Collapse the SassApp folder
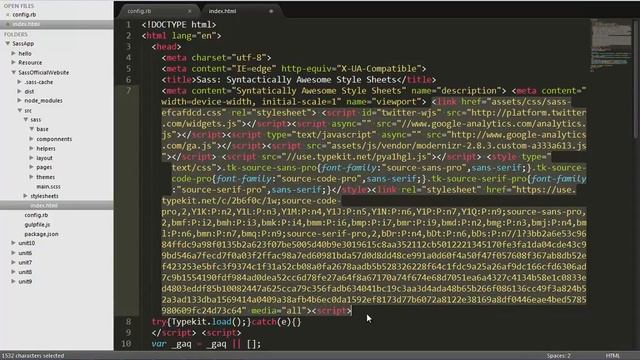 point(8,43)
